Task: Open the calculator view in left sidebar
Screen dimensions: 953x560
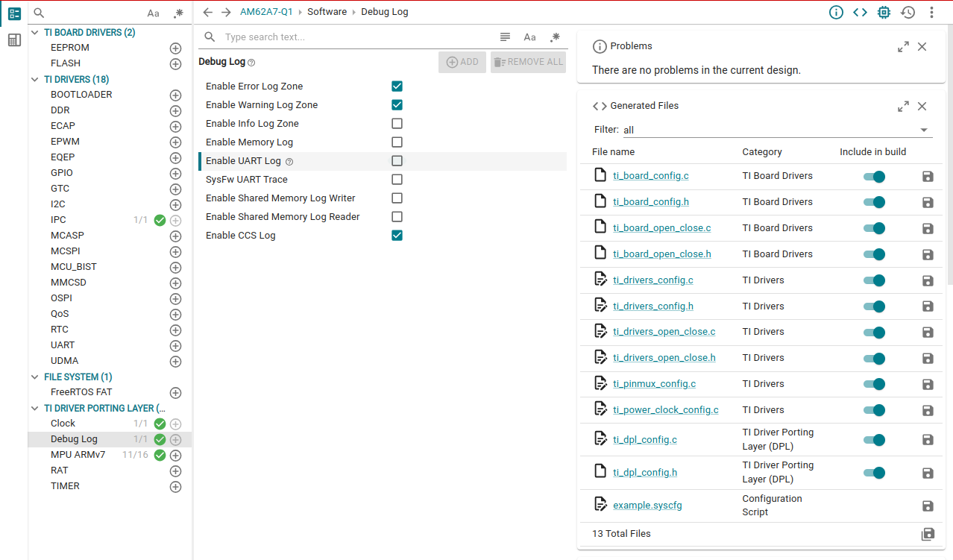Action: [x=14, y=40]
